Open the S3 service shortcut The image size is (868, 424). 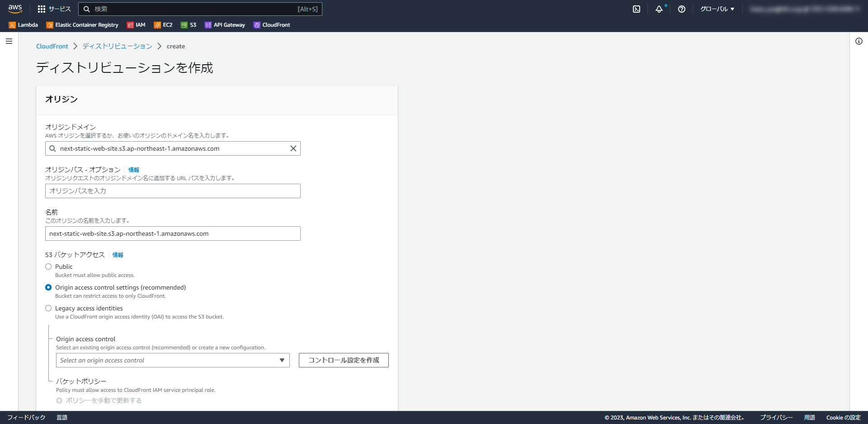click(x=189, y=25)
